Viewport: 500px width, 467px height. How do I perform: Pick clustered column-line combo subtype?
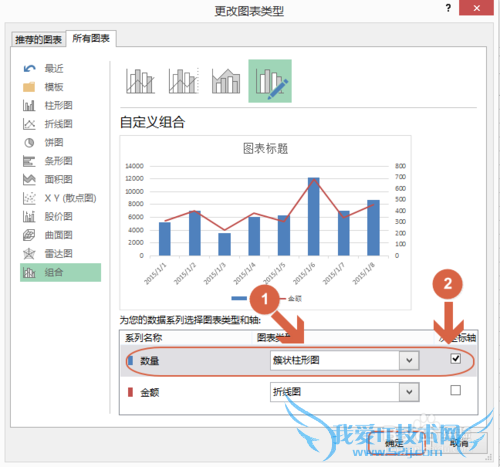point(140,81)
